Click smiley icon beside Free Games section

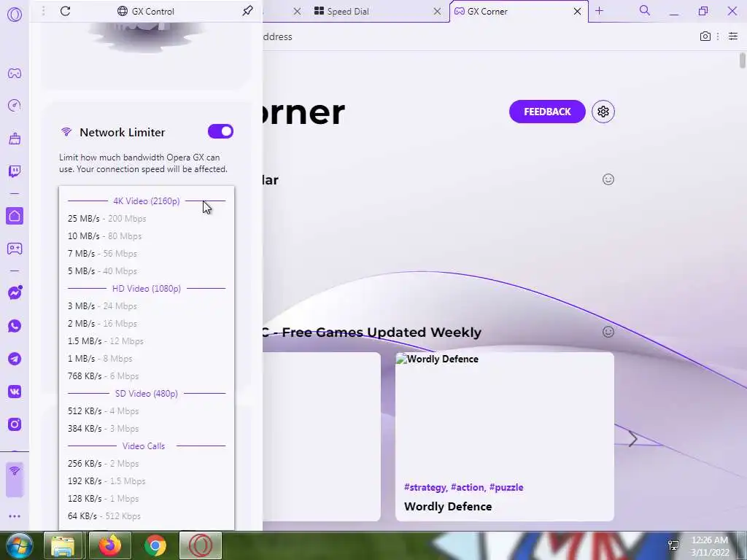(x=608, y=332)
